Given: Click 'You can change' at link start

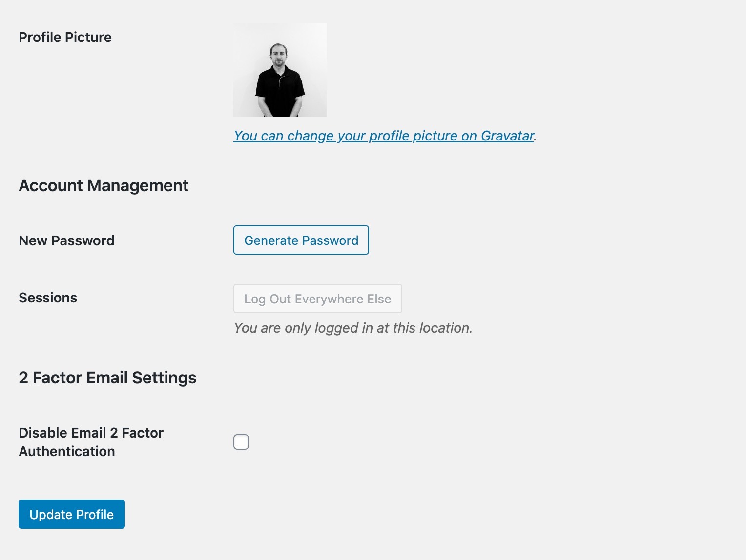Looking at the screenshot, I should [259, 136].
